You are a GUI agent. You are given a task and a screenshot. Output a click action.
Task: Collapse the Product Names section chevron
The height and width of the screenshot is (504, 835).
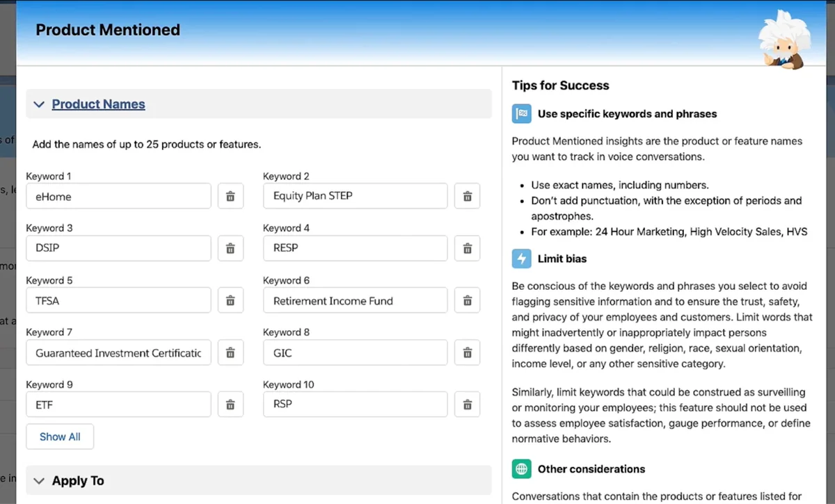pos(39,104)
